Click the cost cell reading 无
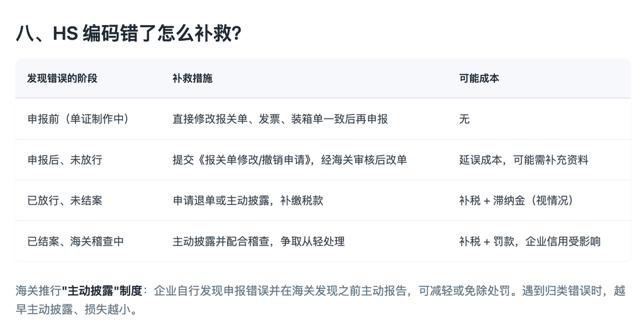644x328 pixels. point(465,119)
